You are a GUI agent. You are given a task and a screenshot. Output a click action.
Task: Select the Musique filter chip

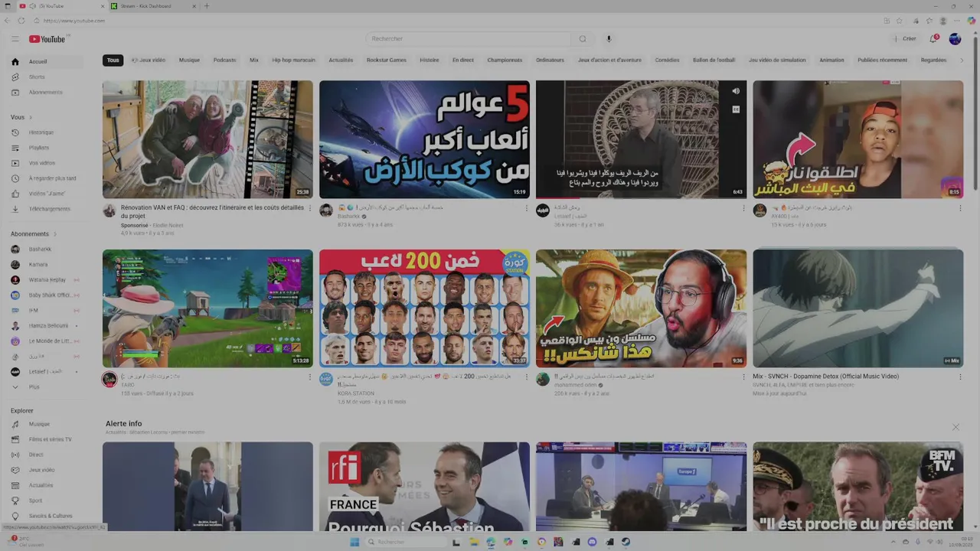click(x=189, y=60)
